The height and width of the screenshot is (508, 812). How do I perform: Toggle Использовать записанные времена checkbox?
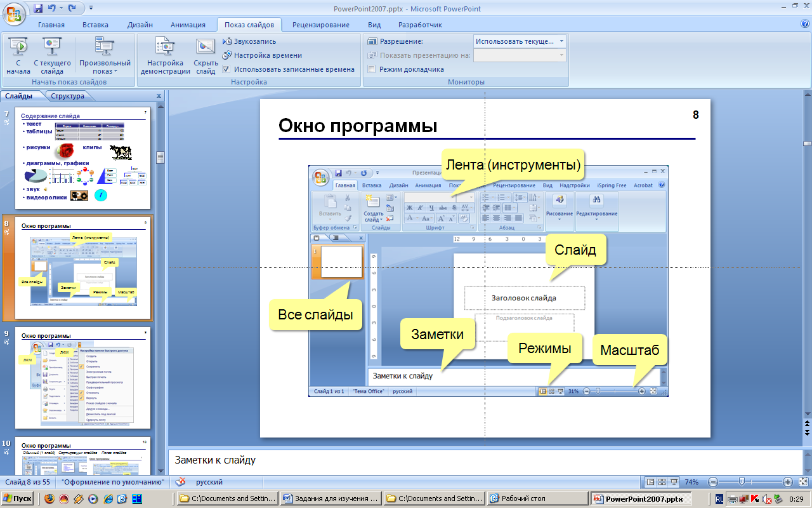pyautogui.click(x=226, y=69)
